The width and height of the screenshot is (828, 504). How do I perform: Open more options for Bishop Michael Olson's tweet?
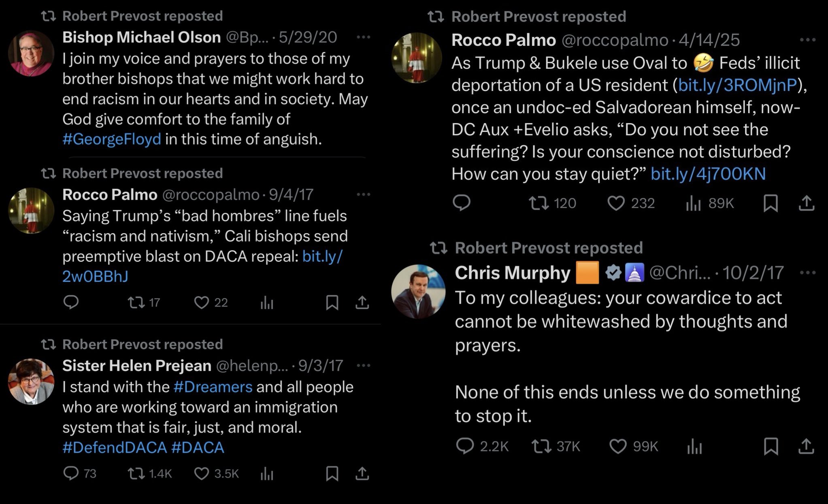click(363, 37)
